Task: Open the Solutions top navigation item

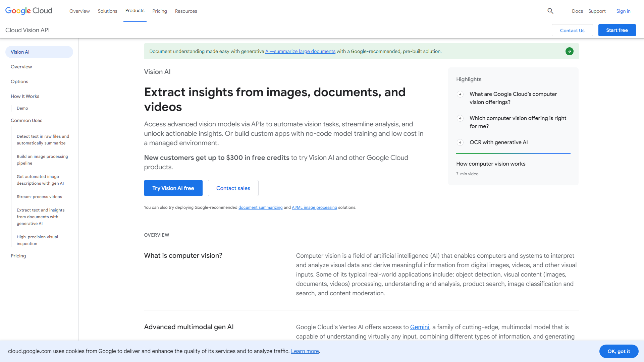Action: [107, 11]
